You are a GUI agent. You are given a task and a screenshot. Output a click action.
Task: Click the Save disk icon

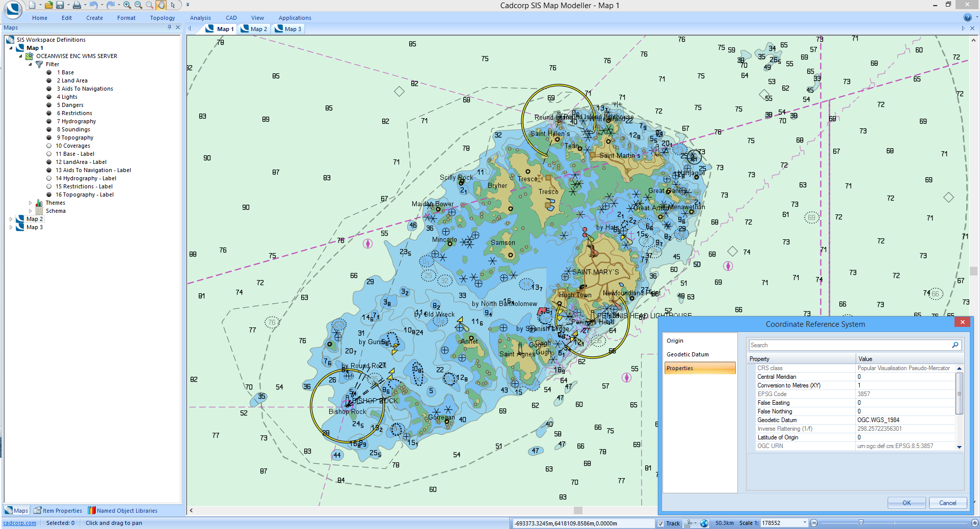60,5
